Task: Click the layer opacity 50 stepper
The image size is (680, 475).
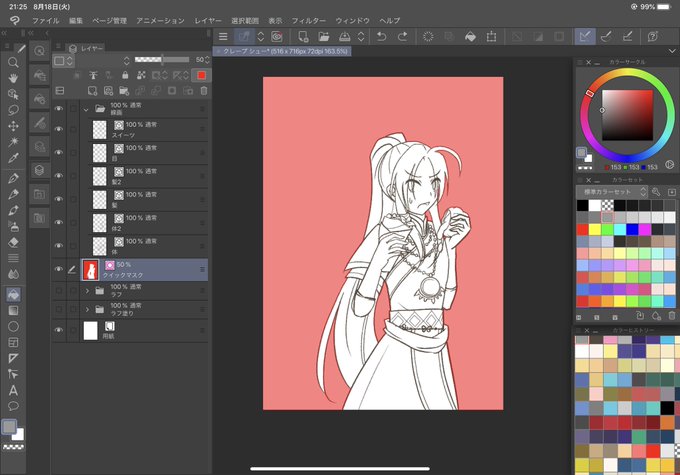Action: click(x=207, y=60)
